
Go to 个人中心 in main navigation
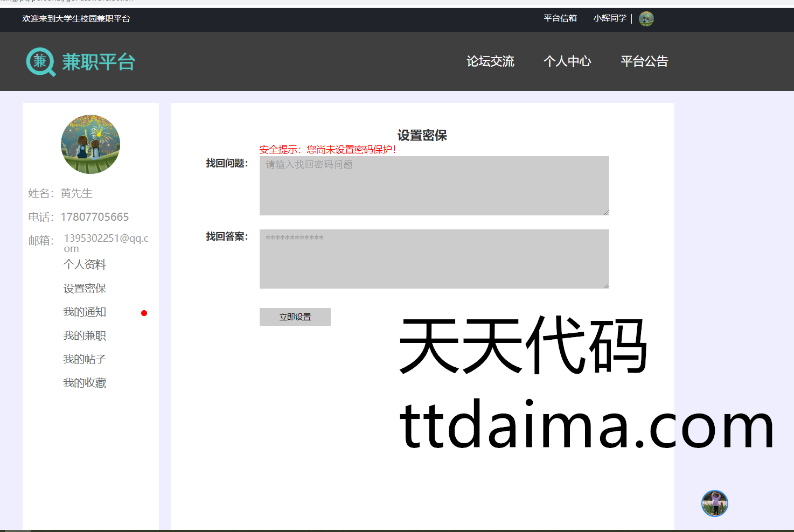[x=567, y=61]
